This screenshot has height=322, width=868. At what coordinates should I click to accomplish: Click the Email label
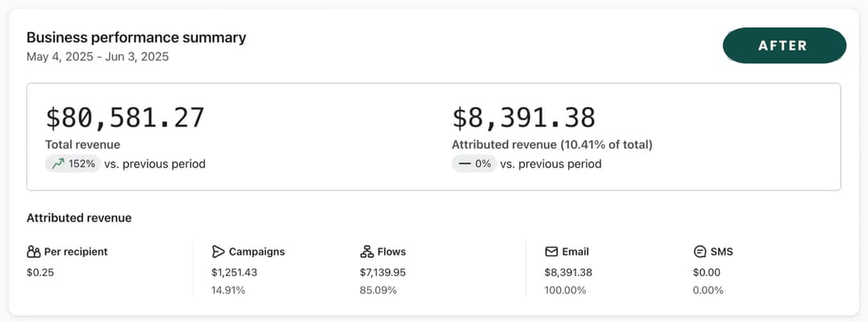click(x=575, y=251)
